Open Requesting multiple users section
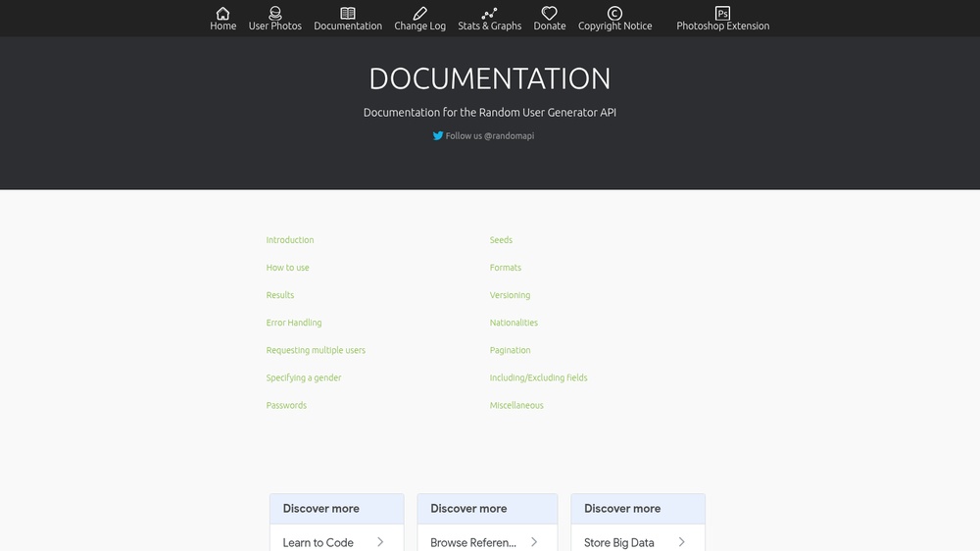 click(x=316, y=350)
